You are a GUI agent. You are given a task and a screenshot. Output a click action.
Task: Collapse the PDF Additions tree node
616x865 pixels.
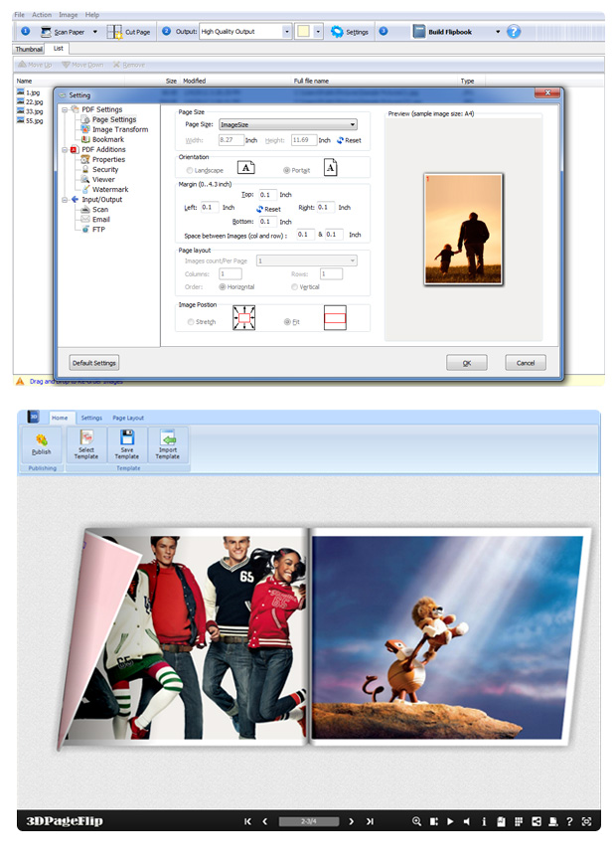[x=65, y=149]
